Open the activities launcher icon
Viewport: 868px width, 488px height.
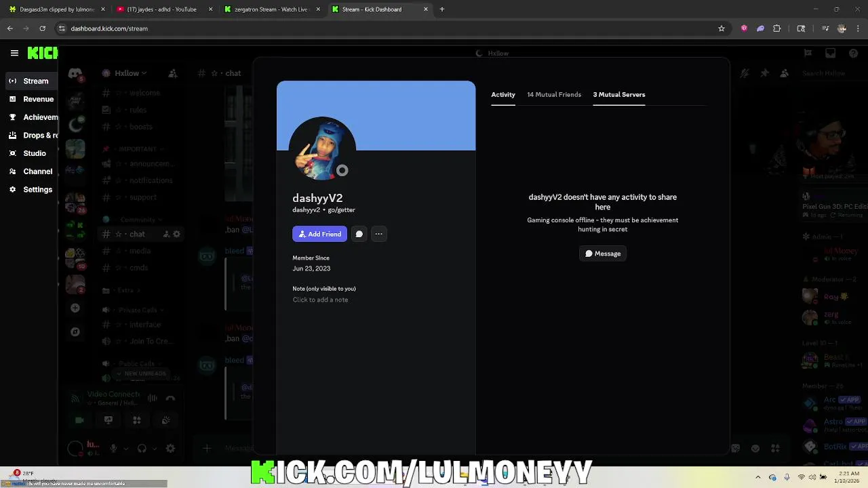(x=137, y=420)
